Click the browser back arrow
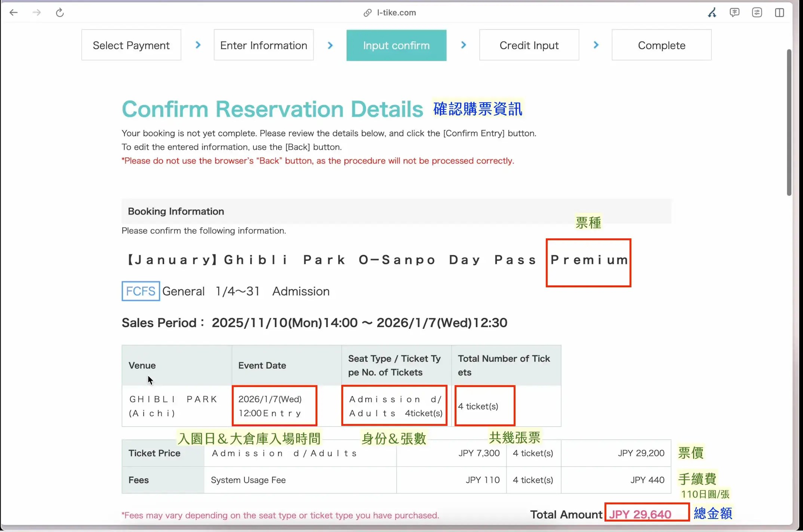 point(13,13)
